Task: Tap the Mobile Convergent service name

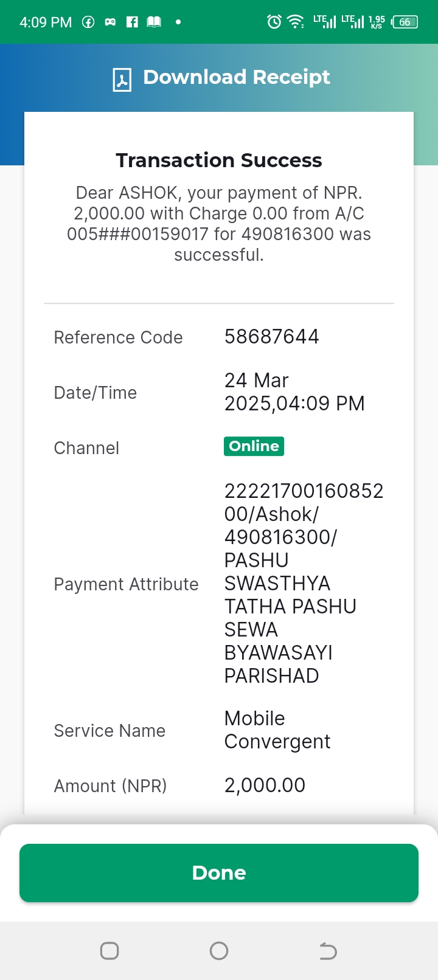Action: pos(277,730)
